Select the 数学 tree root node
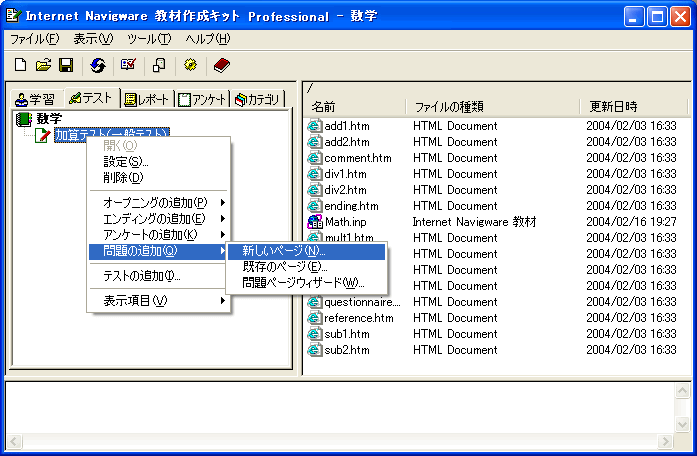Image resolution: width=697 pixels, height=456 pixels. tap(49, 119)
